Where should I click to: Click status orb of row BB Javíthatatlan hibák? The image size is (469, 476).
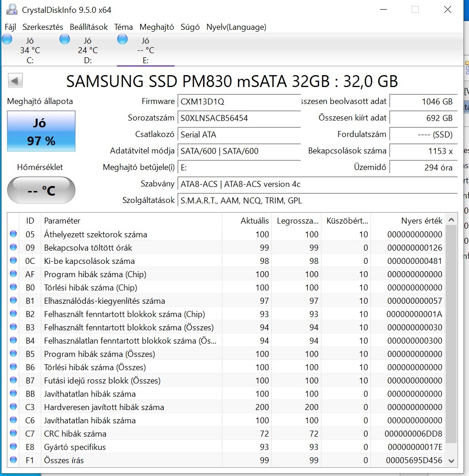pos(13,394)
